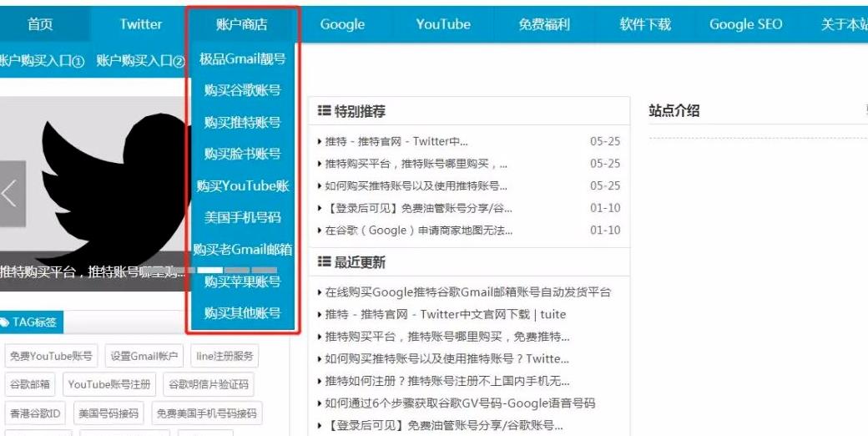Click the list icon beside 特别推荐

pos(324,111)
